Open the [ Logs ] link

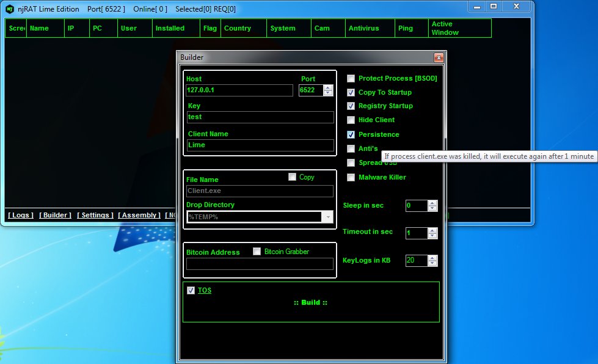(21, 215)
